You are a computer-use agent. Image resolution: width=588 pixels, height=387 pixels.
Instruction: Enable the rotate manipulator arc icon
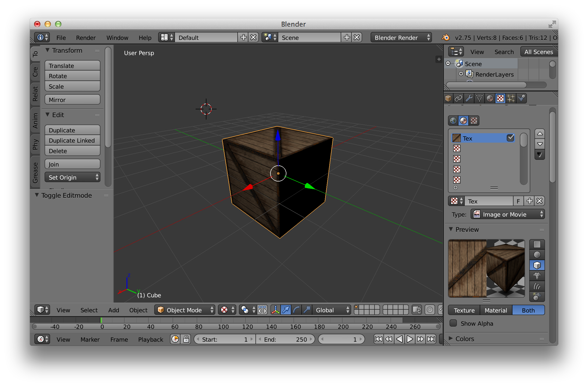[x=296, y=310]
